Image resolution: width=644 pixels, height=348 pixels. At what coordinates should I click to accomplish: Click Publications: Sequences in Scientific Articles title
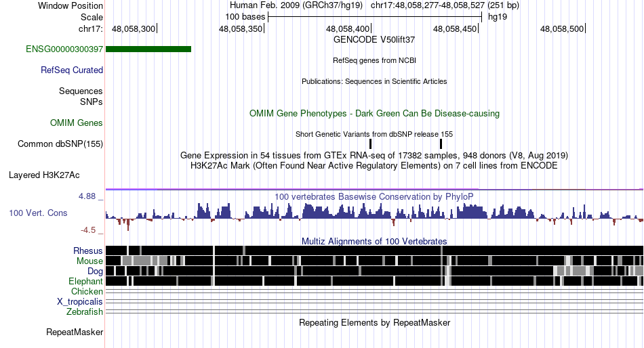374,82
